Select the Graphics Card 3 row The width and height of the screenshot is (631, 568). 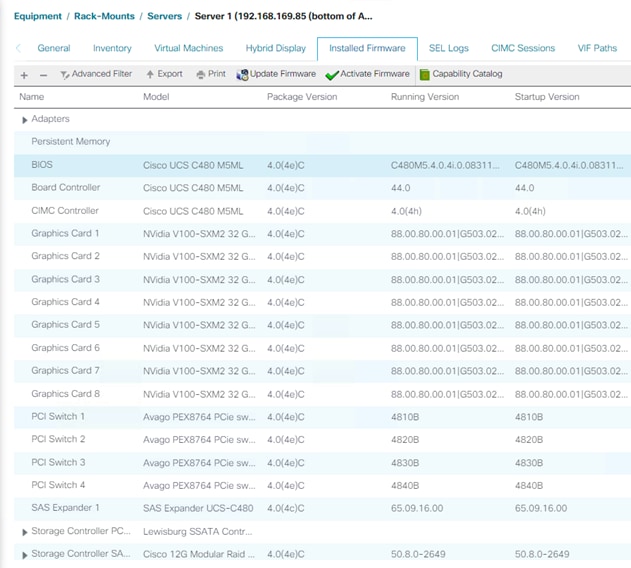[322, 280]
